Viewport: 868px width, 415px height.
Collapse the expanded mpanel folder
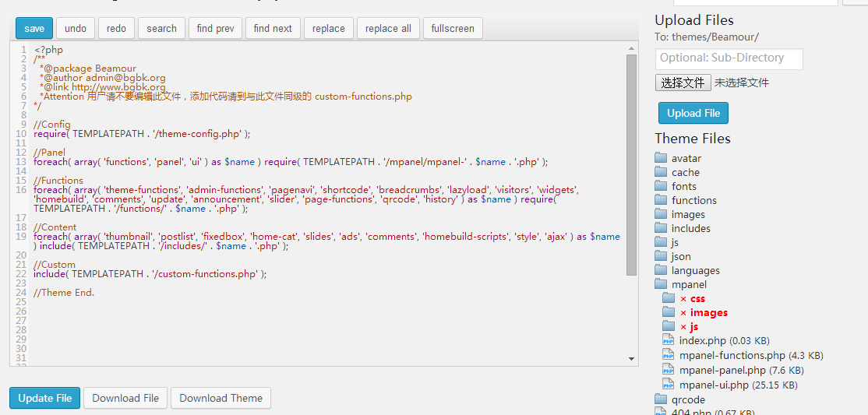pos(661,285)
